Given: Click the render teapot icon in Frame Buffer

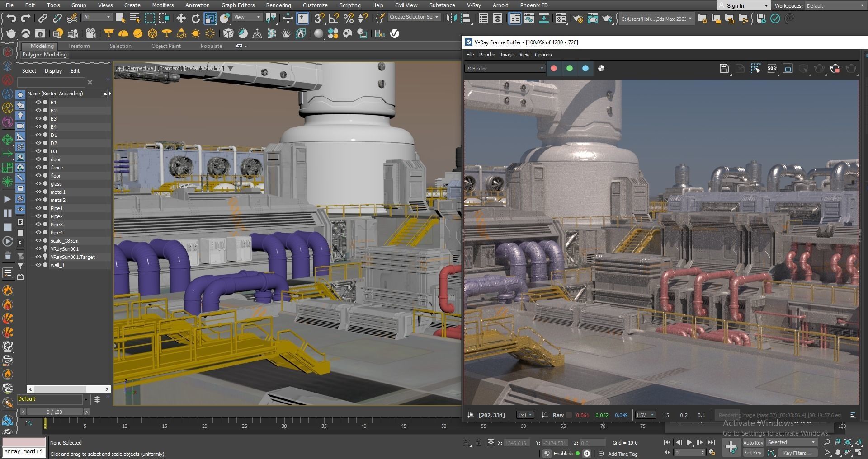Looking at the screenshot, I should click(851, 68).
